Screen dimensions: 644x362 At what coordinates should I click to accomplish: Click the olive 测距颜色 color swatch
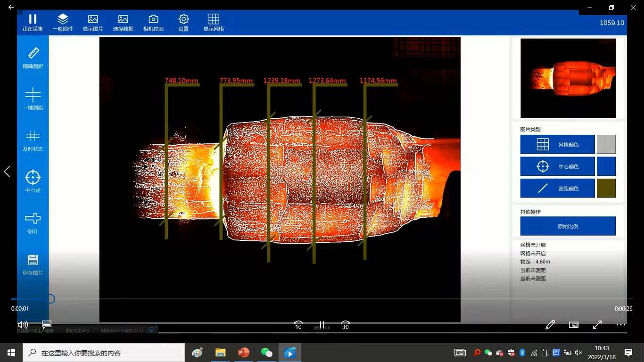tap(606, 189)
